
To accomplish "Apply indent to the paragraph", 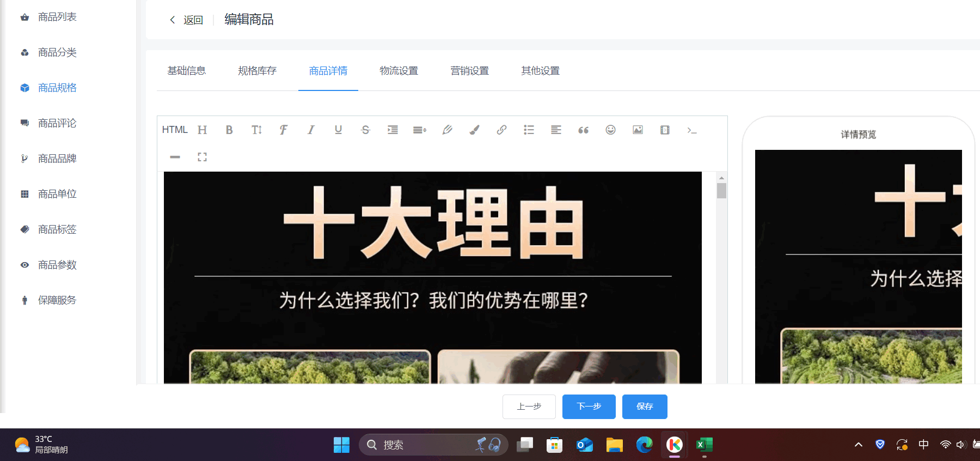I will click(393, 130).
